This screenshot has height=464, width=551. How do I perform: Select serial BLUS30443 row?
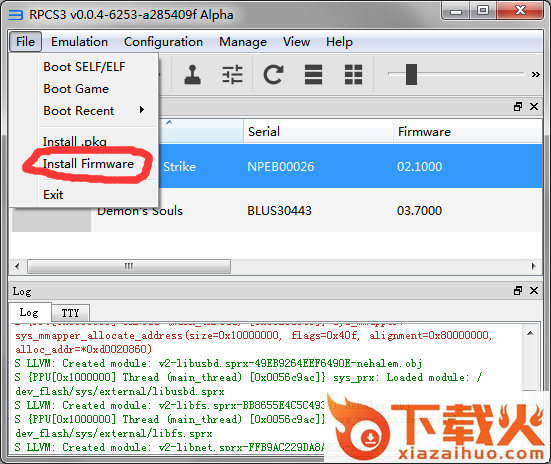279,211
